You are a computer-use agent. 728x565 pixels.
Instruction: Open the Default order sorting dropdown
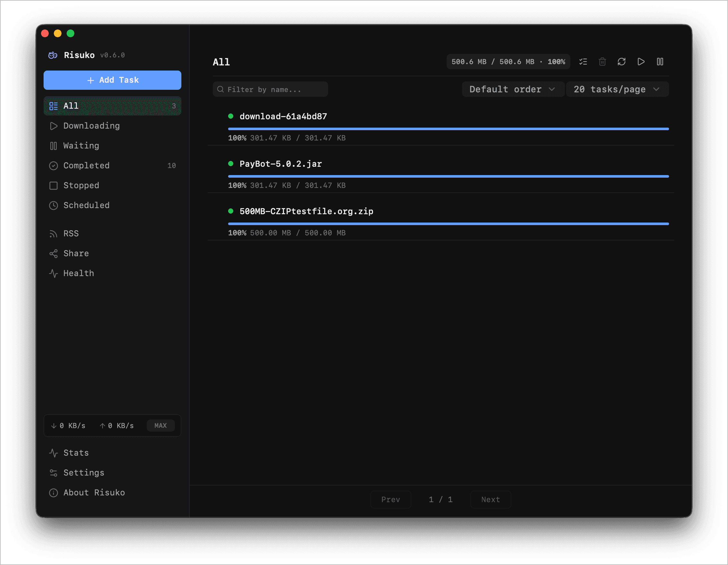pos(513,89)
